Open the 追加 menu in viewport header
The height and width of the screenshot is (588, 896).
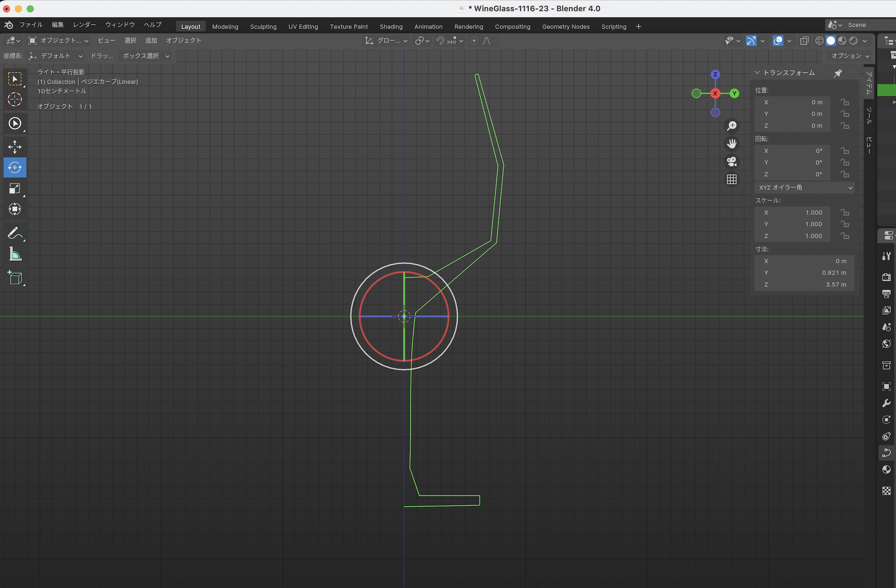click(x=151, y=40)
